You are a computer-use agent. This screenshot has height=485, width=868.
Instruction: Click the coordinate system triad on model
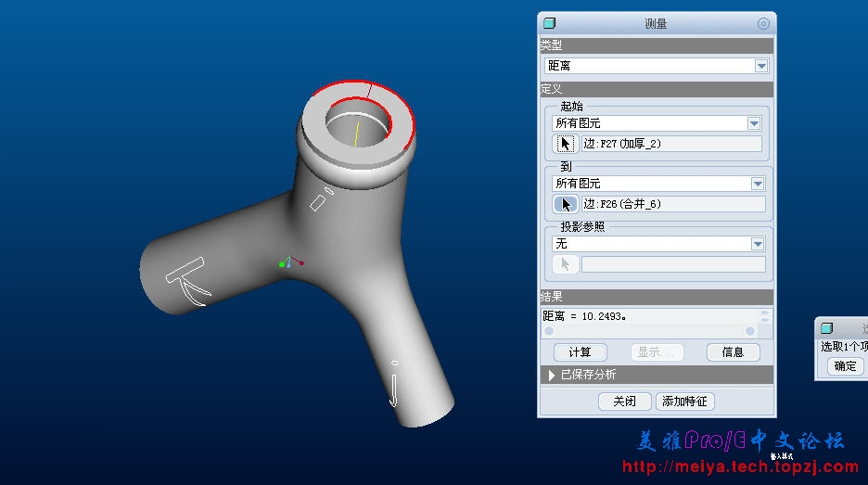click(x=290, y=262)
